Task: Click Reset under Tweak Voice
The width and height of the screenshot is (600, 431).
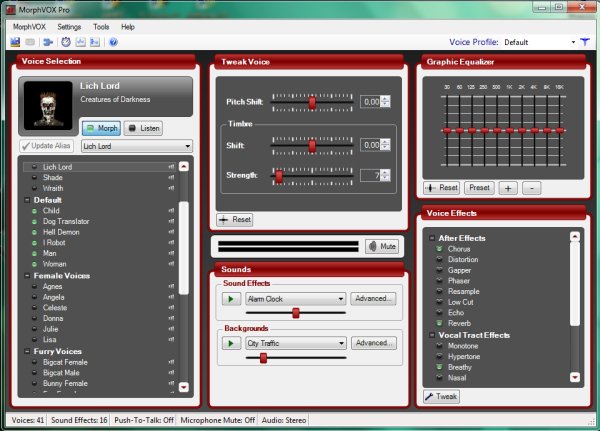Action: tap(235, 220)
